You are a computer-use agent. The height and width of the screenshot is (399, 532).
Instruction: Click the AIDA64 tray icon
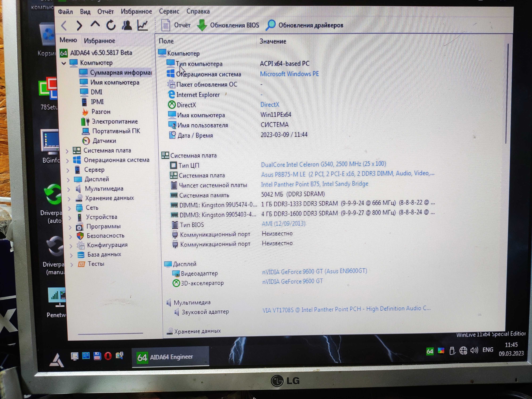pyautogui.click(x=430, y=351)
